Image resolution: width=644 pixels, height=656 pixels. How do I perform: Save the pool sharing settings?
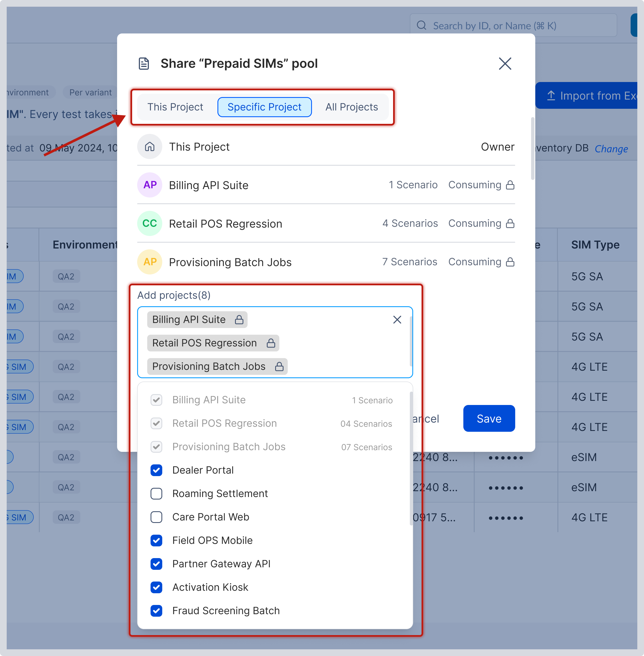[489, 418]
